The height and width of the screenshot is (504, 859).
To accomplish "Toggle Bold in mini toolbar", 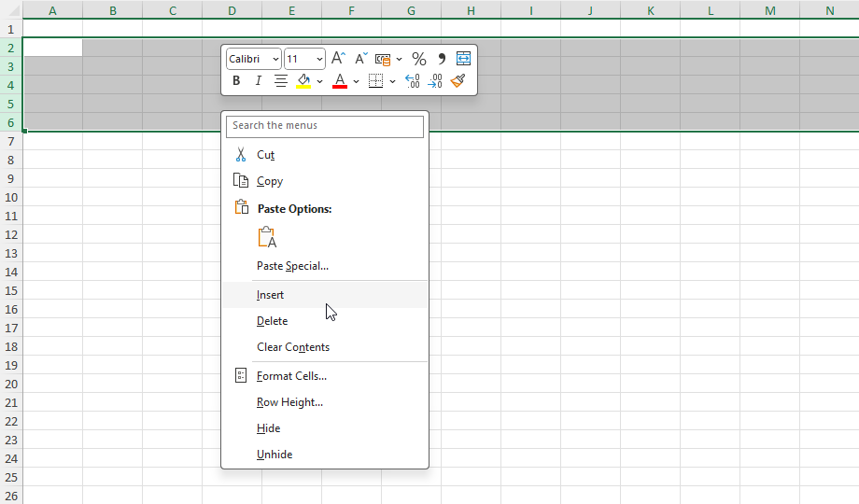I will (236, 81).
